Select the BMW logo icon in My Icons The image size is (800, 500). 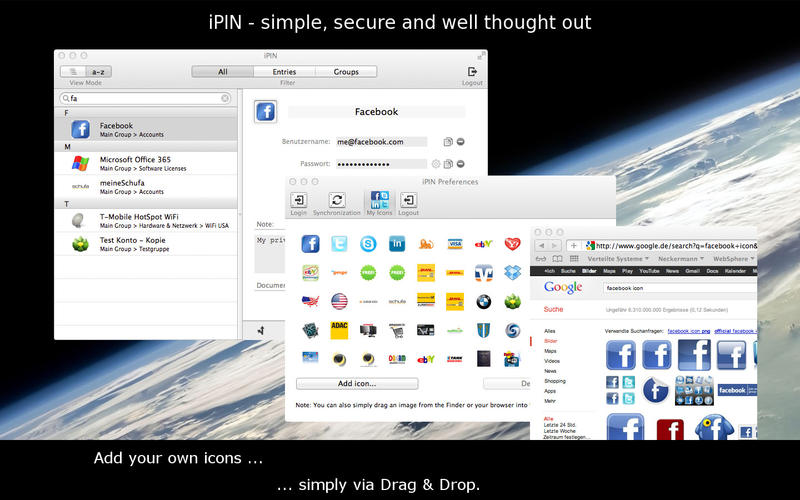(x=484, y=302)
